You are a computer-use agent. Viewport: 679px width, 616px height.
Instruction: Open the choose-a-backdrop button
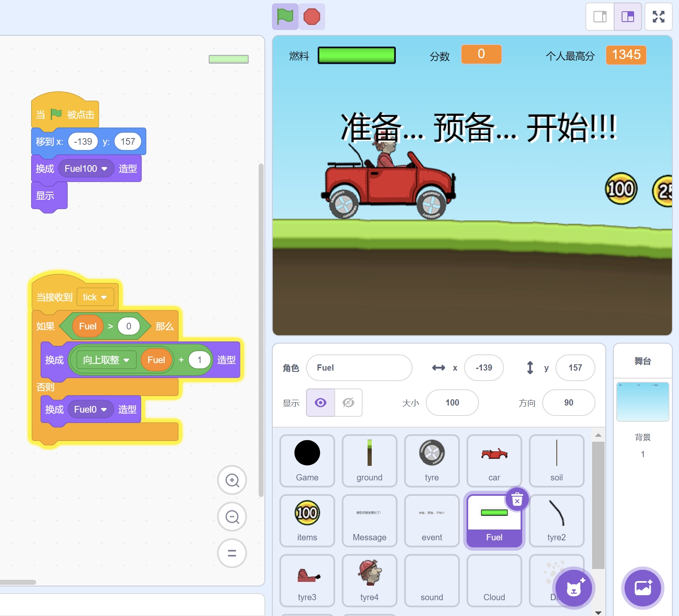coord(642,588)
